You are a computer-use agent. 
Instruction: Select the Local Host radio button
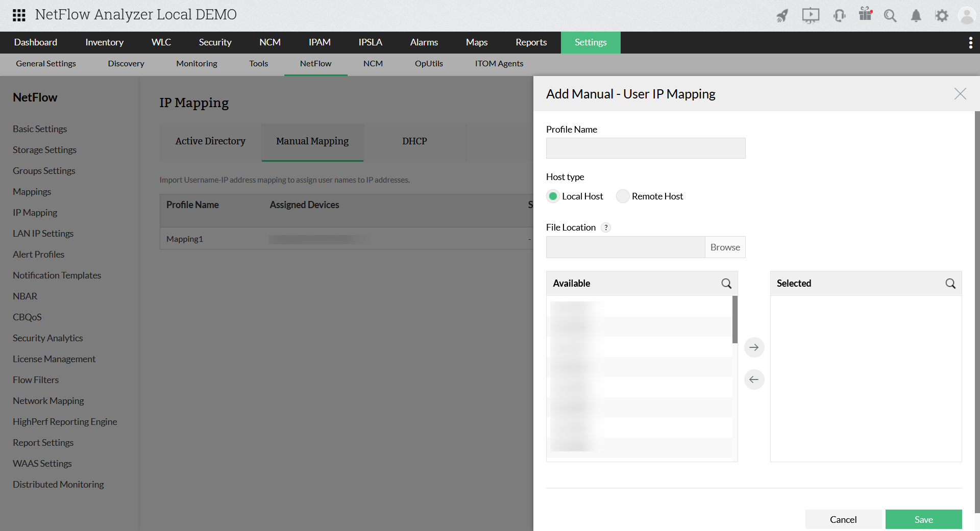tap(553, 196)
